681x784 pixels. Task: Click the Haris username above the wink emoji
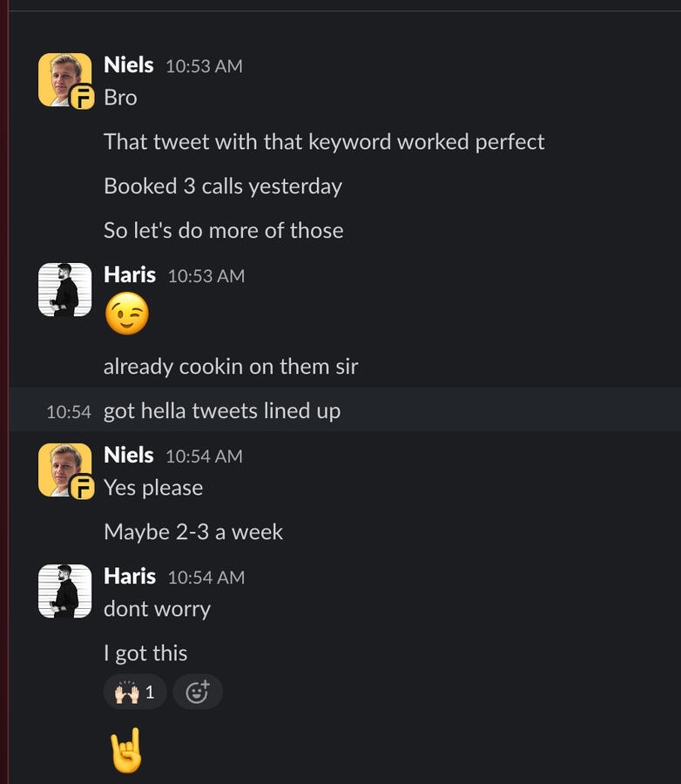(x=130, y=274)
